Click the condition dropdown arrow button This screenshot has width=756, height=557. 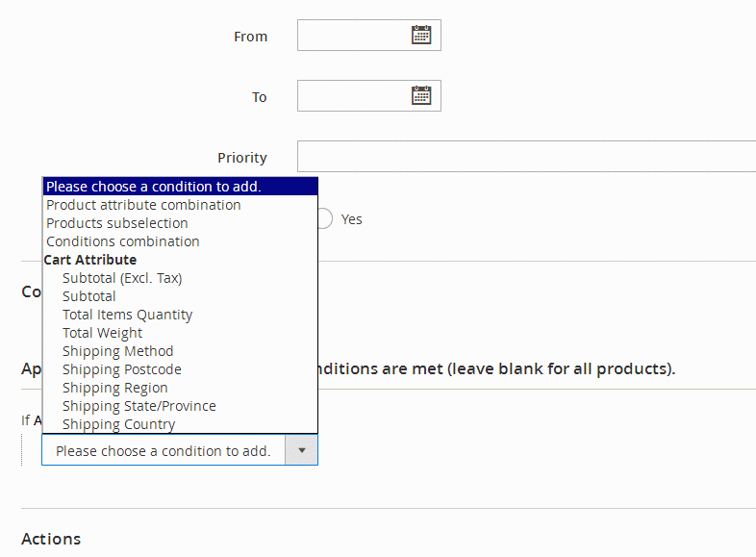click(x=301, y=450)
